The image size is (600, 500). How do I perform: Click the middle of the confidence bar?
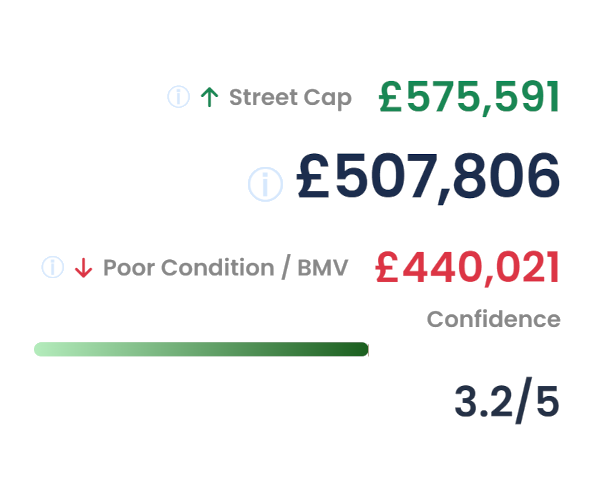point(201,349)
